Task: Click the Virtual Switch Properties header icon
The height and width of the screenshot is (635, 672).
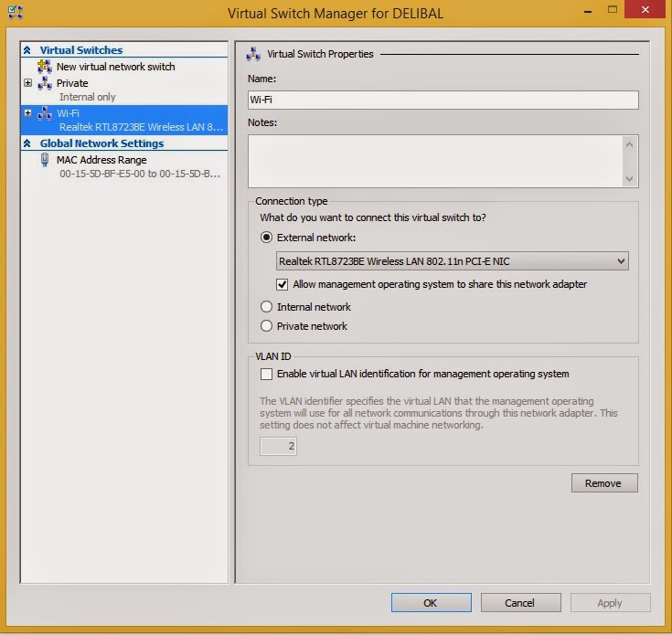Action: 254,54
